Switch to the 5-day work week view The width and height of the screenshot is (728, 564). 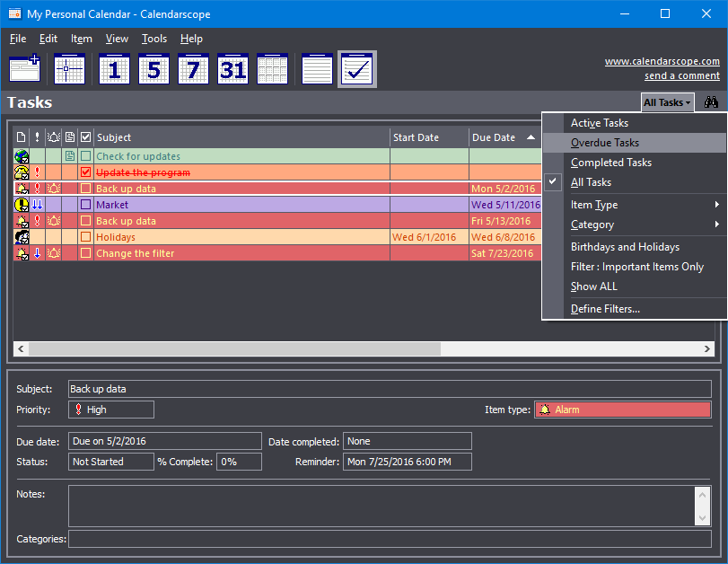click(153, 69)
